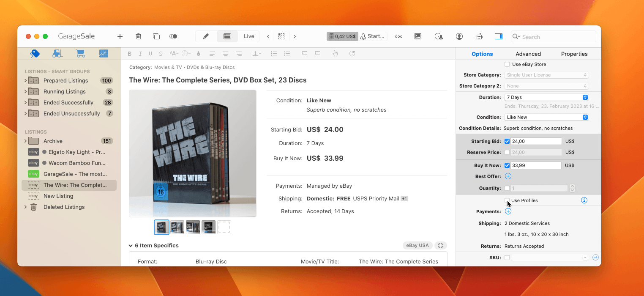Insert a numbered list
Screen dimensions: 644x296
287,54
